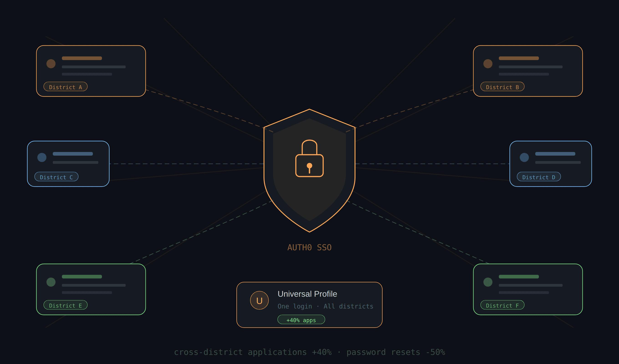Click the District E avatar circle
The width and height of the screenshot is (619, 364).
point(51,282)
